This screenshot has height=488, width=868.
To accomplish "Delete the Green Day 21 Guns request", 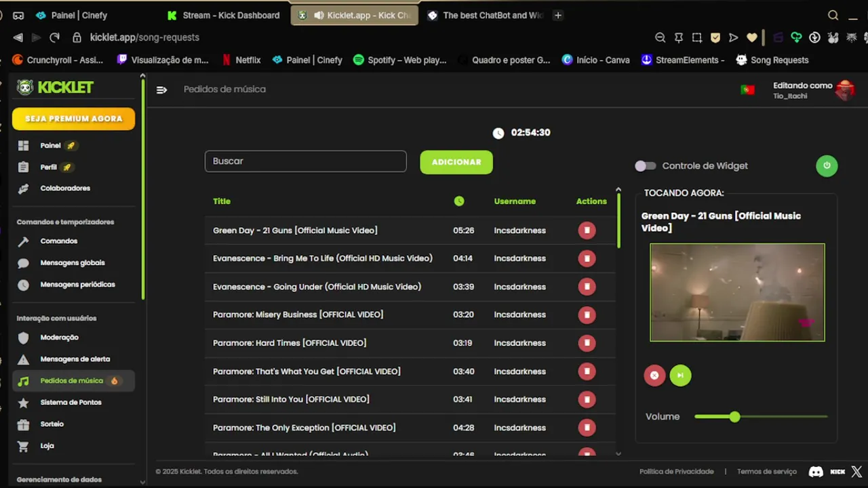I will point(587,230).
